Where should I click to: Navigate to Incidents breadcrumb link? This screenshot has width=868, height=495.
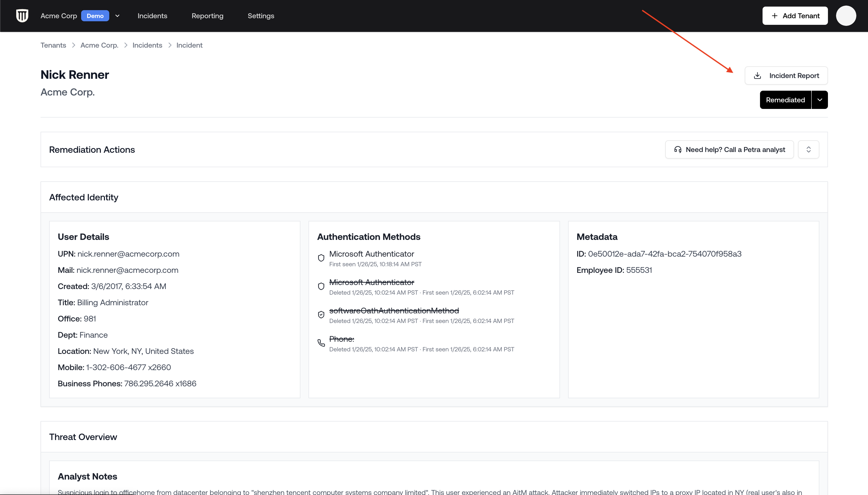[147, 45]
